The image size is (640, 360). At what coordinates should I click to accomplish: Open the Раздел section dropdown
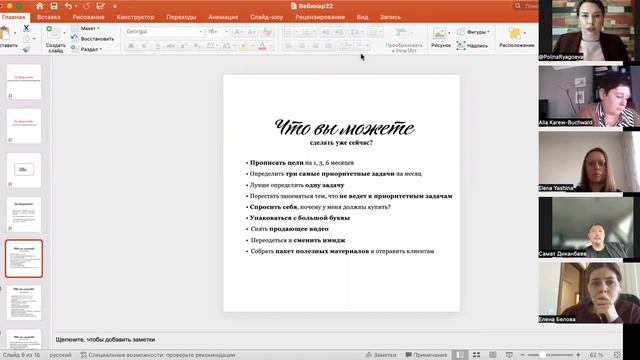[x=87, y=49]
